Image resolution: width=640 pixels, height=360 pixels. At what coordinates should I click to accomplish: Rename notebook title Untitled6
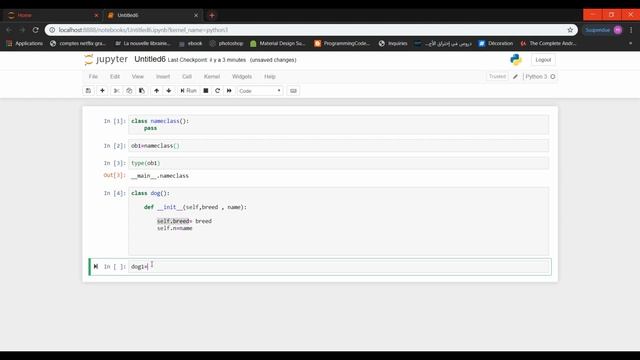tap(150, 59)
